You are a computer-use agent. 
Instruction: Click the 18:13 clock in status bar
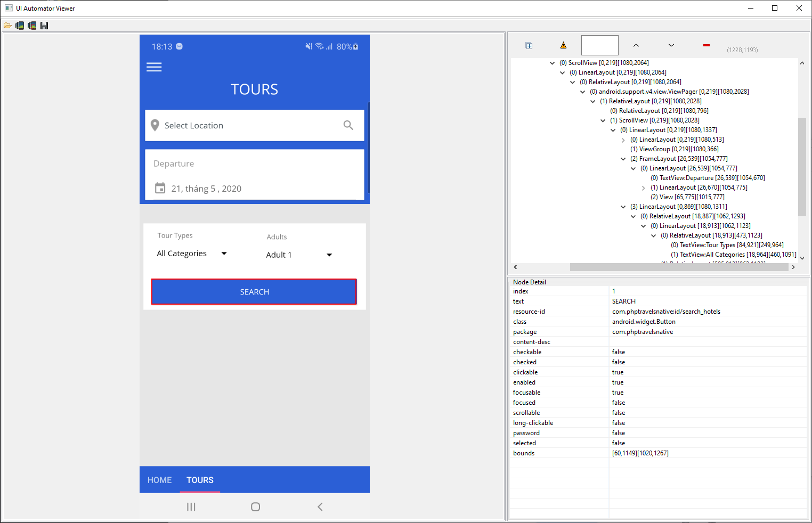162,47
